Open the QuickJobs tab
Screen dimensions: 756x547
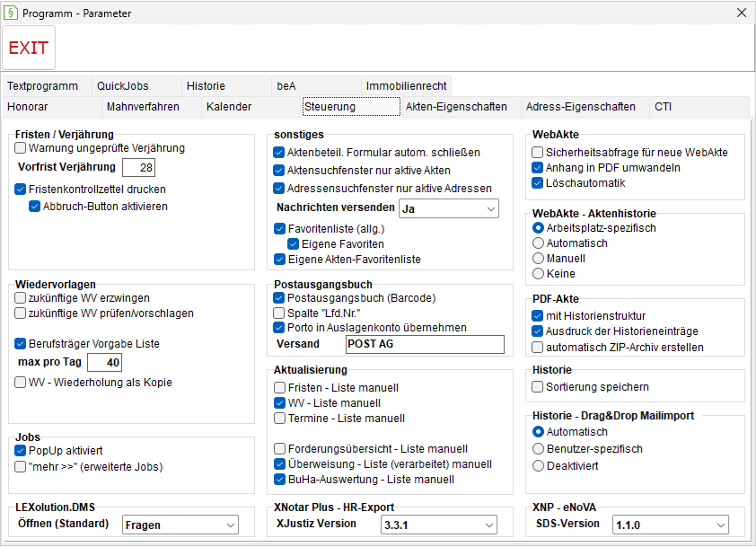point(136,86)
